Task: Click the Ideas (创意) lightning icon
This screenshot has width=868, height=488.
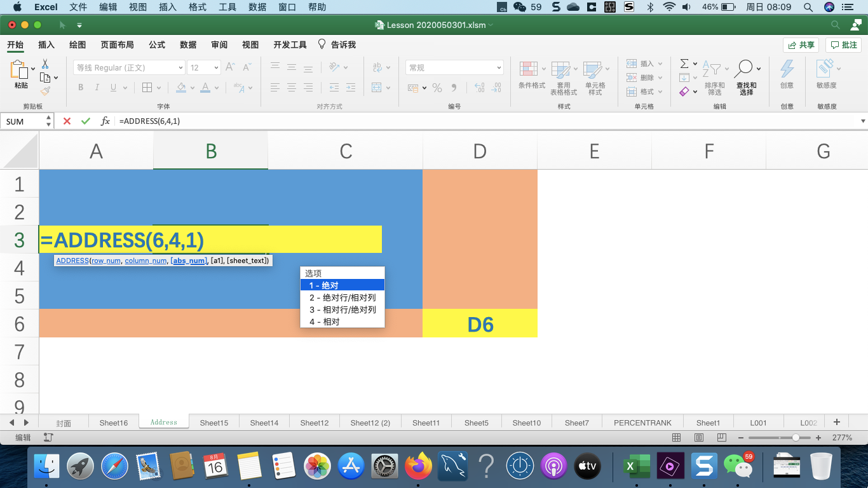Action: click(x=787, y=69)
